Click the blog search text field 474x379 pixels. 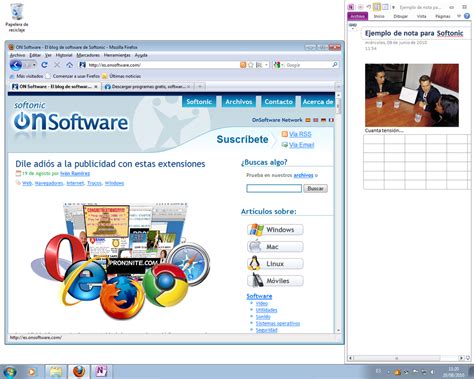[274, 189]
